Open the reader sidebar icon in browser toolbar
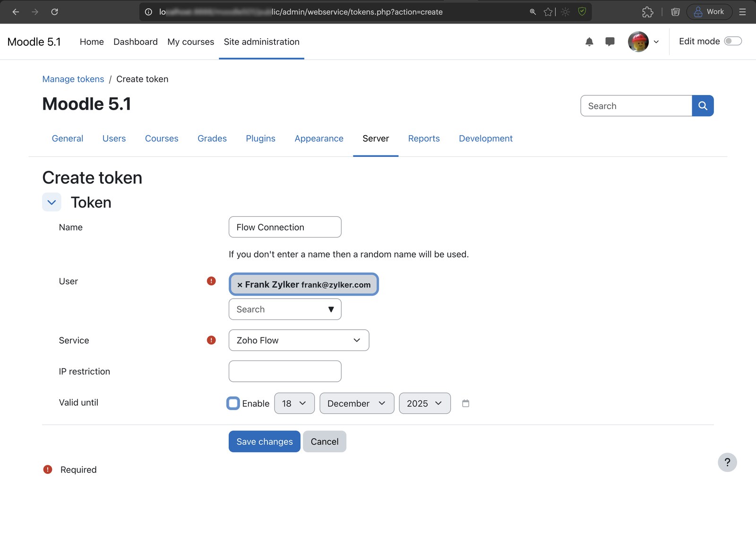Viewport: 756px width, 540px height. 675,12
